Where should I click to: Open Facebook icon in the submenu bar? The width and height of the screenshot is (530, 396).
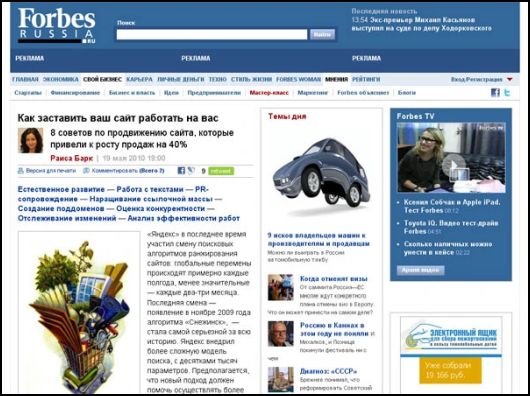pos(495,93)
